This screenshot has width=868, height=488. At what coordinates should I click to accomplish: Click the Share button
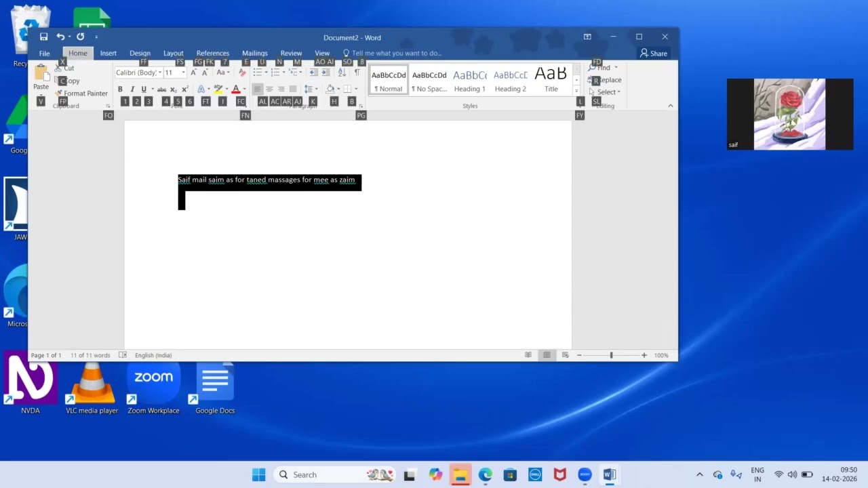click(x=654, y=53)
